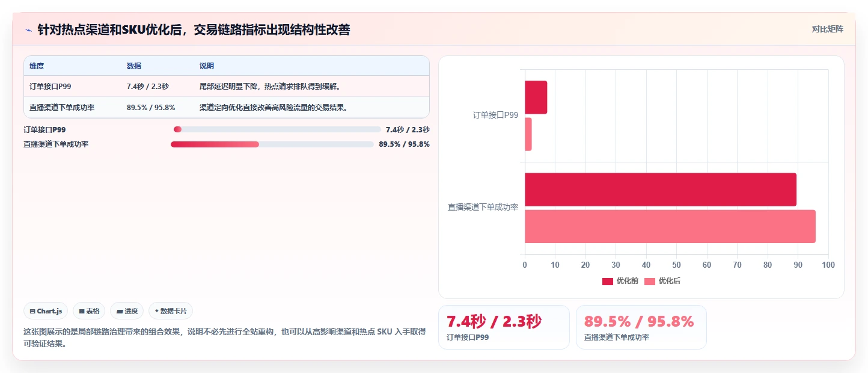This screenshot has width=868, height=373.
Task: Click progress label 直播渠道下单成功率
Action: click(56, 144)
